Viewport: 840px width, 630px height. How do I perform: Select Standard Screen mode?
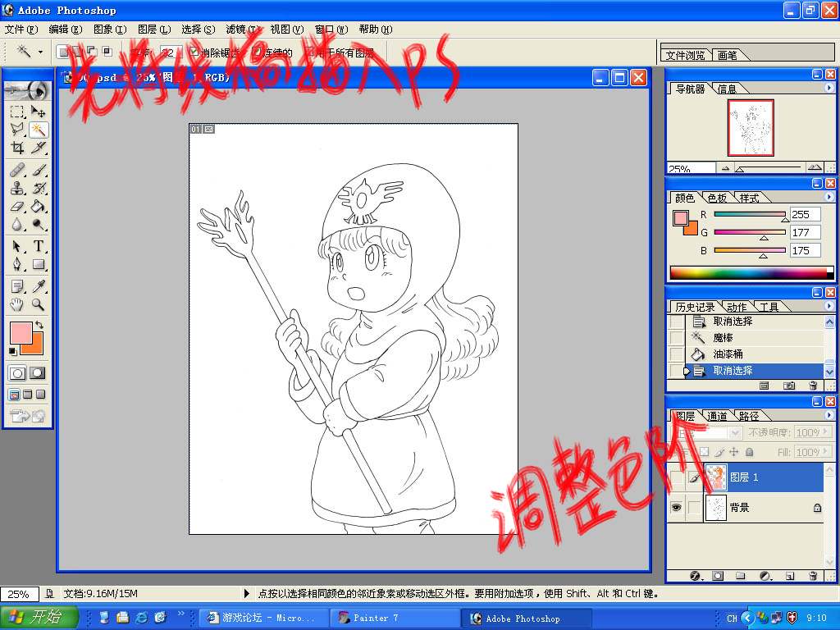tap(15, 395)
